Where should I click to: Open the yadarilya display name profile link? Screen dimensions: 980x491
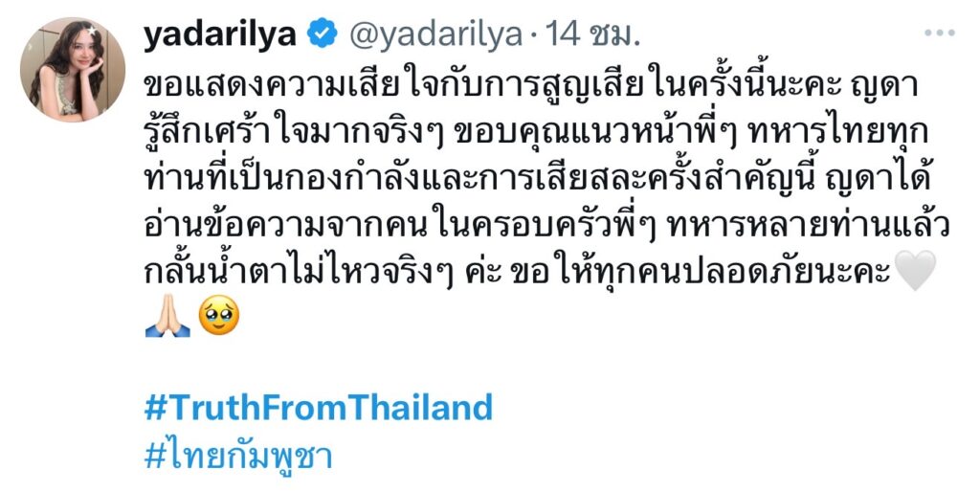[221, 35]
